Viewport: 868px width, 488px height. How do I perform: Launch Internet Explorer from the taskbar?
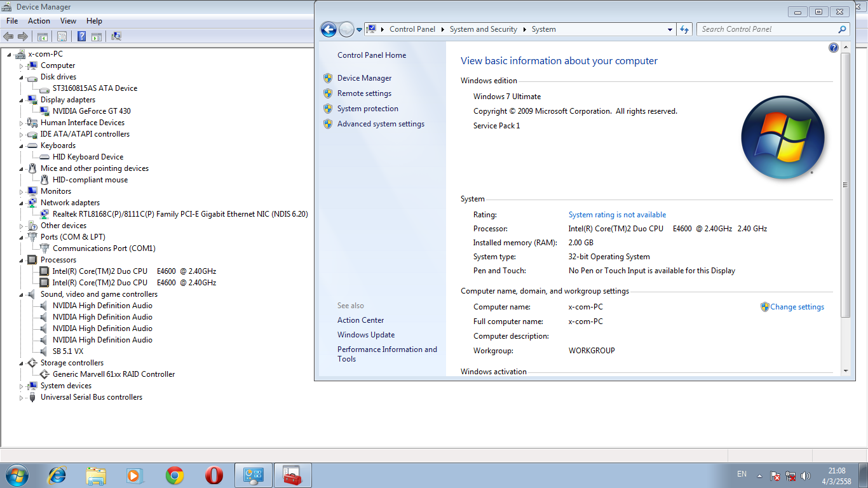click(58, 475)
